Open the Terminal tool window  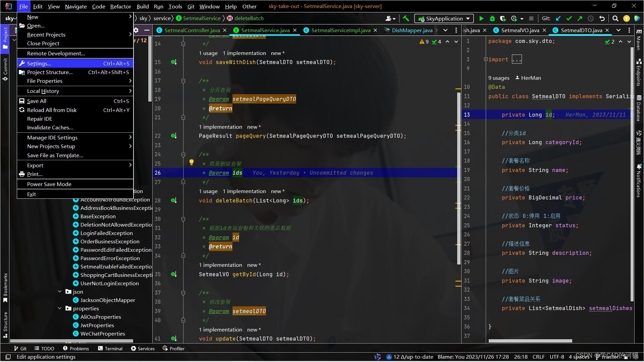click(x=110, y=348)
